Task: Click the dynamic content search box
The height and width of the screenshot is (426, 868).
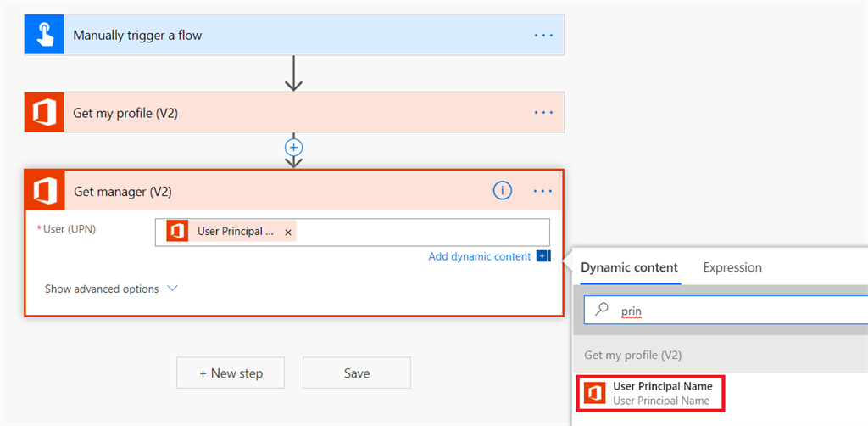Action: (x=737, y=311)
